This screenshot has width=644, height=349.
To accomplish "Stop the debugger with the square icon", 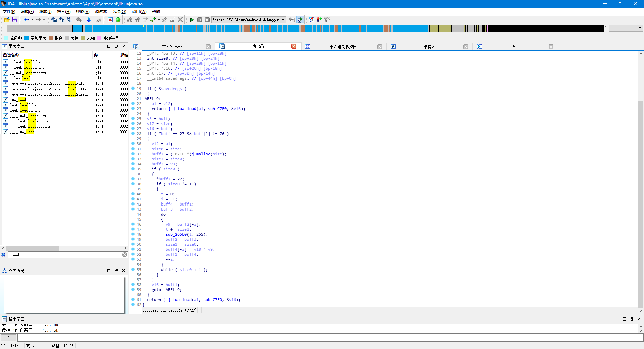I will coord(208,20).
